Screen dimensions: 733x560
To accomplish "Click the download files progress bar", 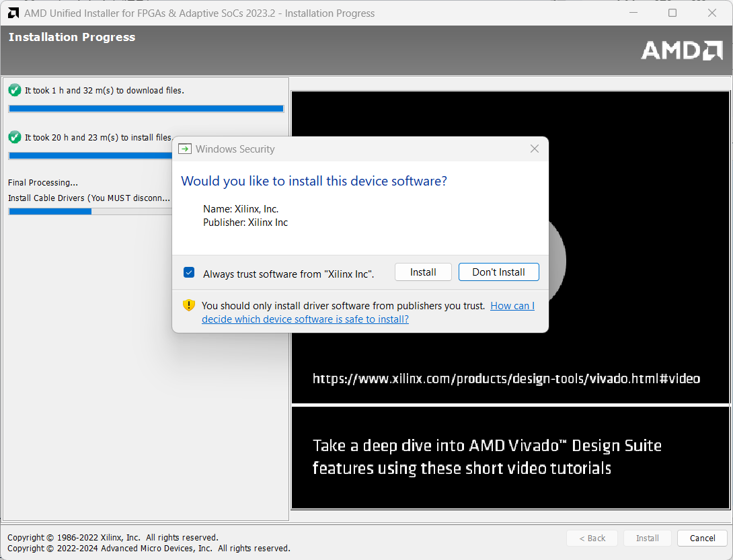I will (x=146, y=108).
